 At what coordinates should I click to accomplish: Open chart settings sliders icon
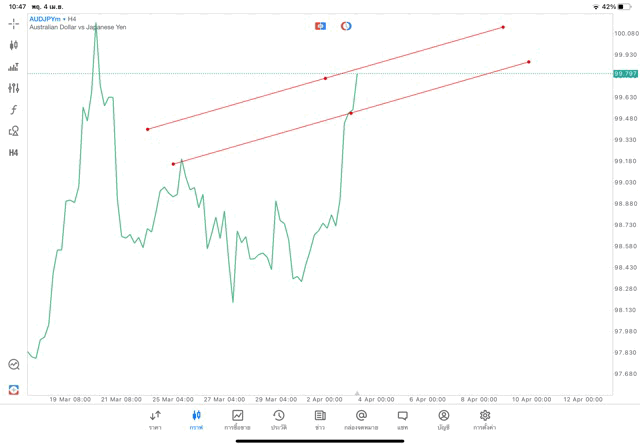pyautogui.click(x=14, y=88)
